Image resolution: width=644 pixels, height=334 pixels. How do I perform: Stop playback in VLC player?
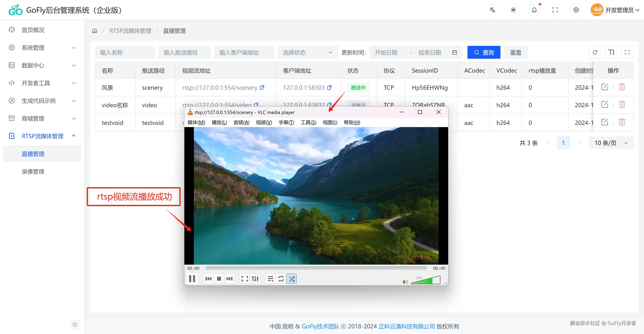(x=219, y=279)
